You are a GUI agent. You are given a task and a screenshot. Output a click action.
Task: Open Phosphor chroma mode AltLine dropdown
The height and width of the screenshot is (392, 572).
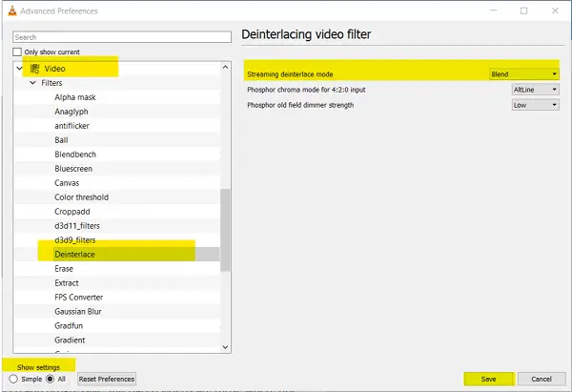click(535, 90)
